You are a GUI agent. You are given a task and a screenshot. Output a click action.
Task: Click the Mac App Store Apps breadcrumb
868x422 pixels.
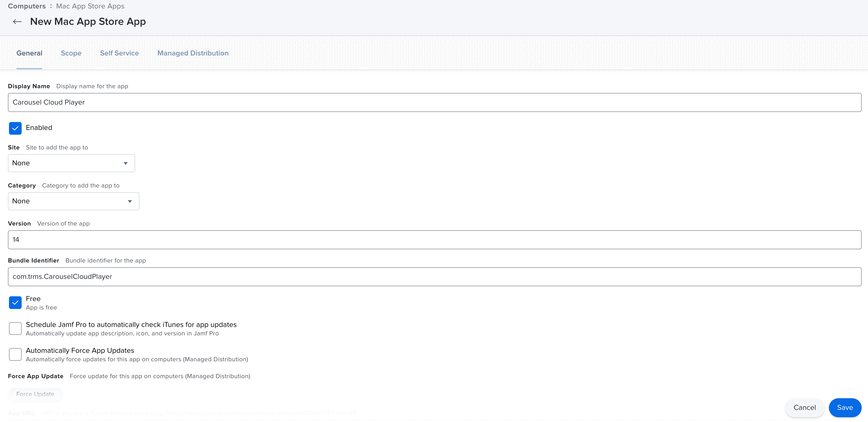90,6
